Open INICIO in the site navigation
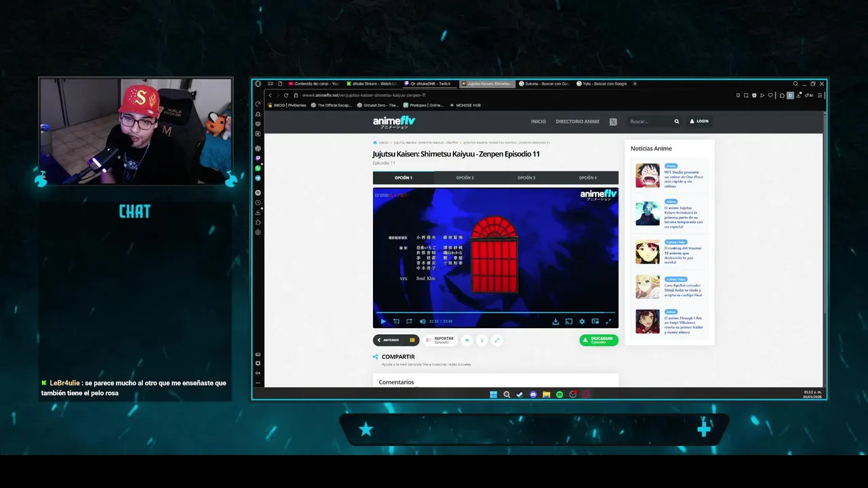 click(538, 121)
